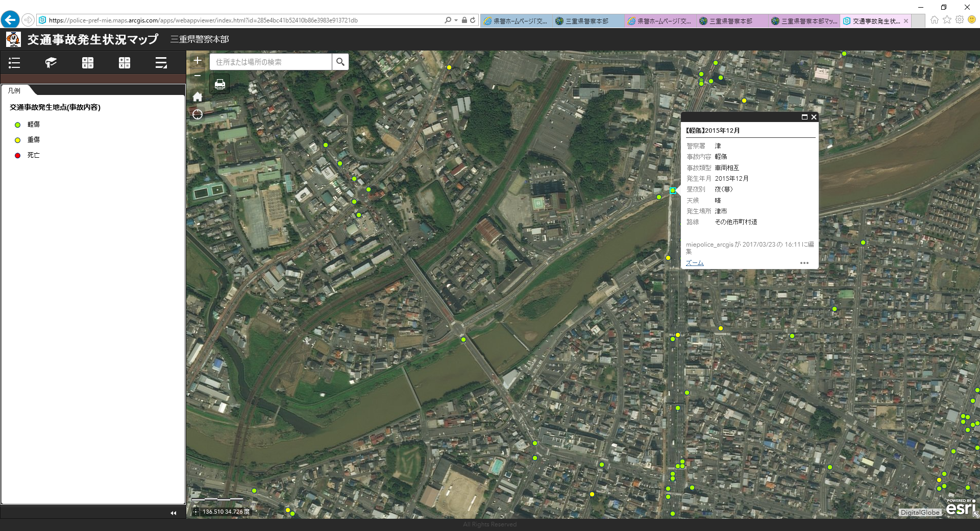Collapse the left sidebar panel
Screen dimensions: 980x531
click(174, 513)
